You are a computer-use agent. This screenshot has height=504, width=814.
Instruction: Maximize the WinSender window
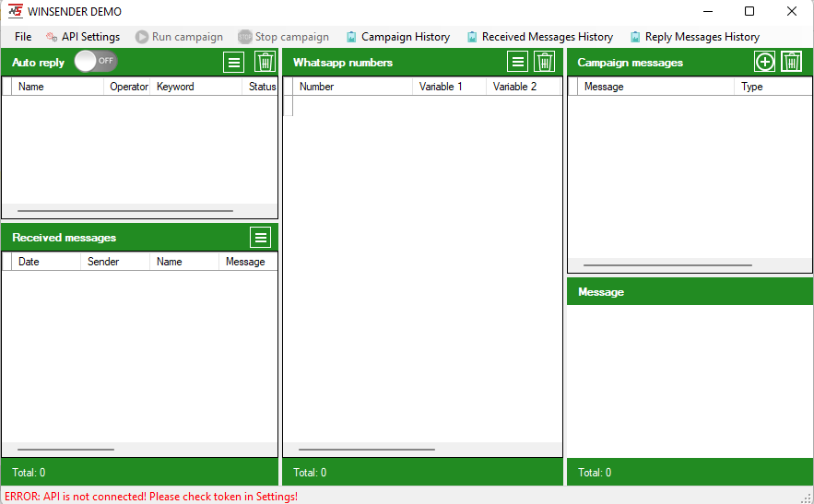(x=749, y=11)
